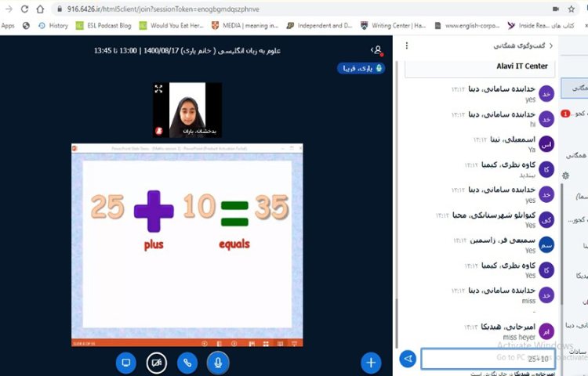Open chat options three-dot menu
The height and width of the screenshot is (376, 588).
[x=407, y=45]
